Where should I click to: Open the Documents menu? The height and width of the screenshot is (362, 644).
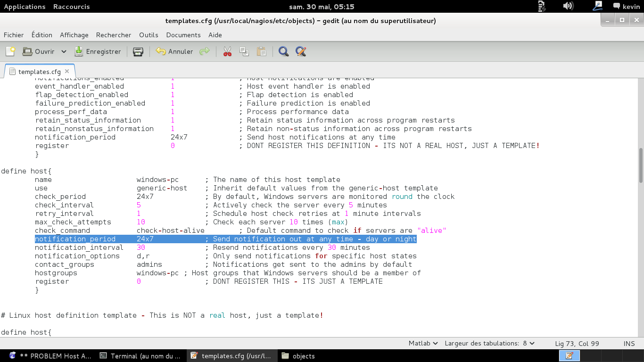(183, 35)
